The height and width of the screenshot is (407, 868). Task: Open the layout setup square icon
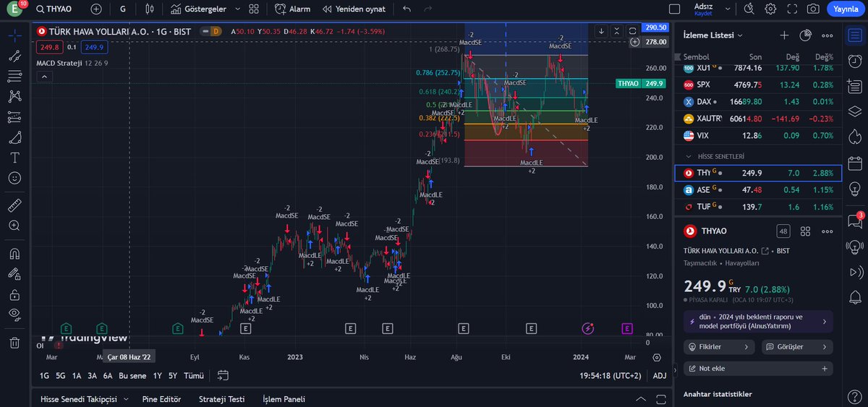[674, 9]
